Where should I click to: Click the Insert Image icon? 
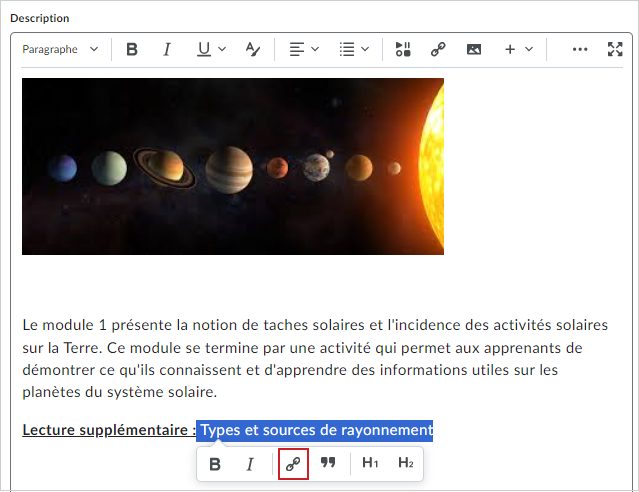click(474, 49)
